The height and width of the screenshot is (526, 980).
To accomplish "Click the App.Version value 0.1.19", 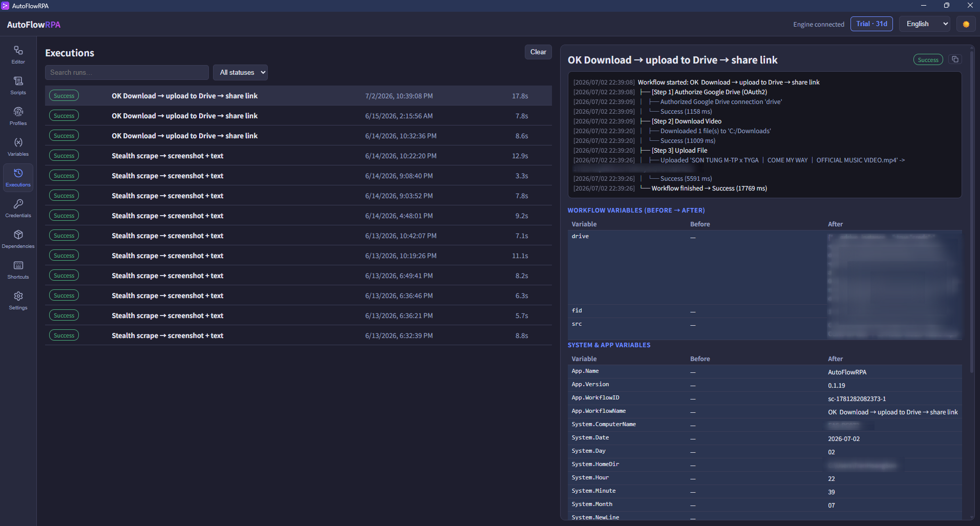I will tap(836, 386).
